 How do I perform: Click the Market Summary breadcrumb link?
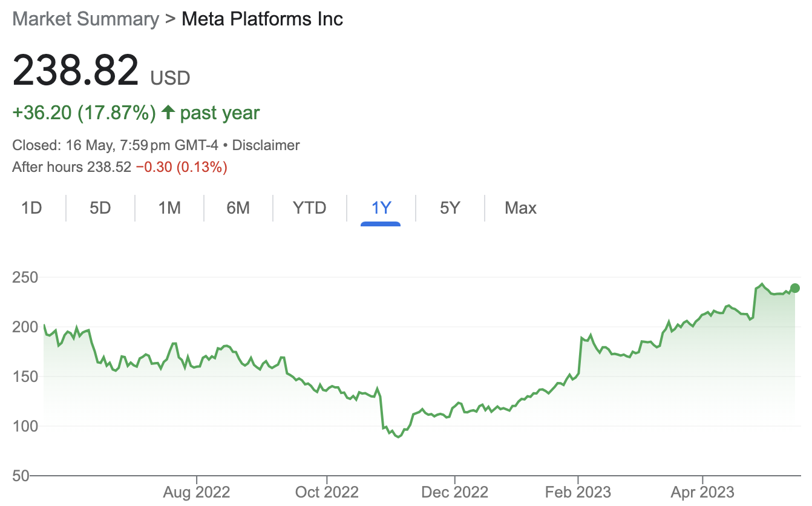click(85, 19)
